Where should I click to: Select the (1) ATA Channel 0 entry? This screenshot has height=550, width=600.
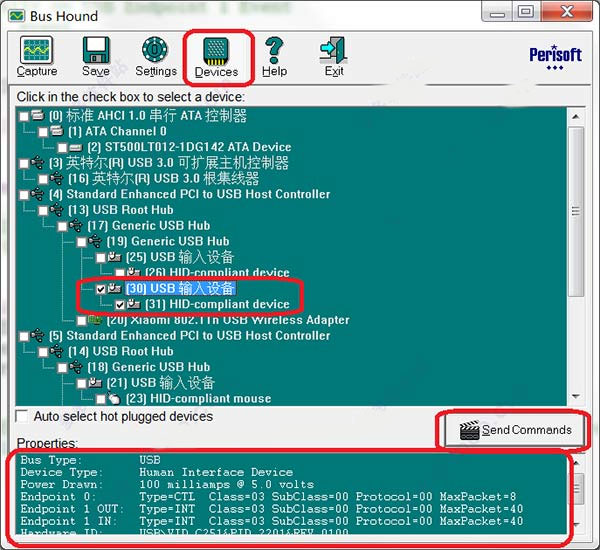click(116, 131)
